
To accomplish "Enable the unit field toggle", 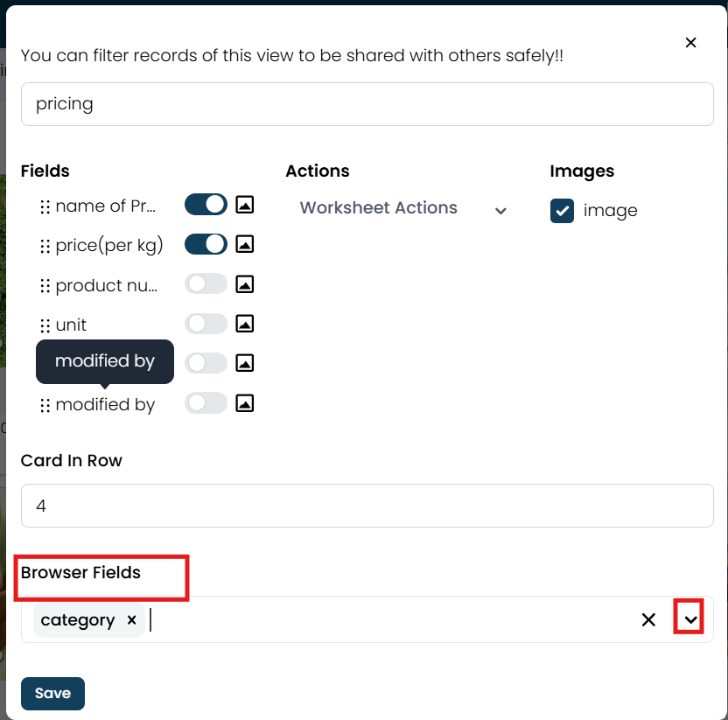I will pyautogui.click(x=206, y=324).
